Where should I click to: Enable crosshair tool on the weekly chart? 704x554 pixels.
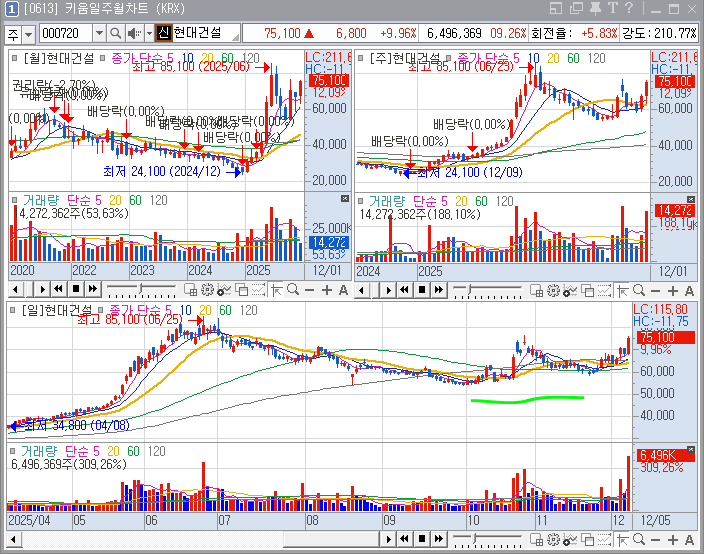[x=622, y=290]
